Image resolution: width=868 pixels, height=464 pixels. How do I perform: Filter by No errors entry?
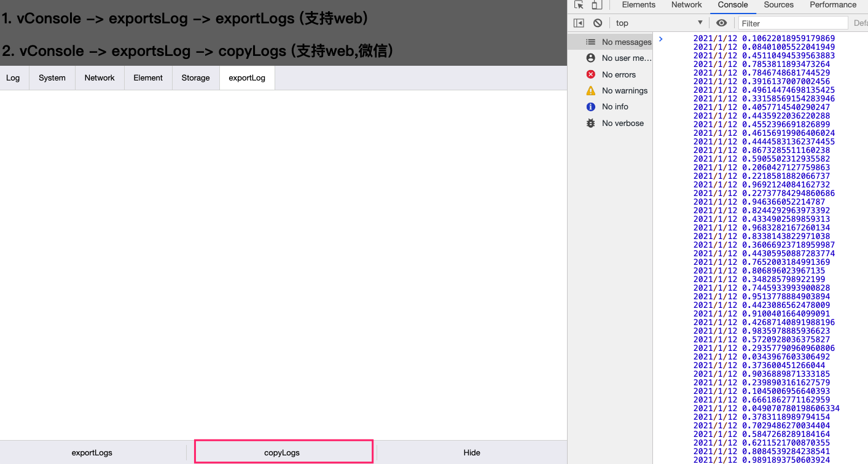coord(610,74)
